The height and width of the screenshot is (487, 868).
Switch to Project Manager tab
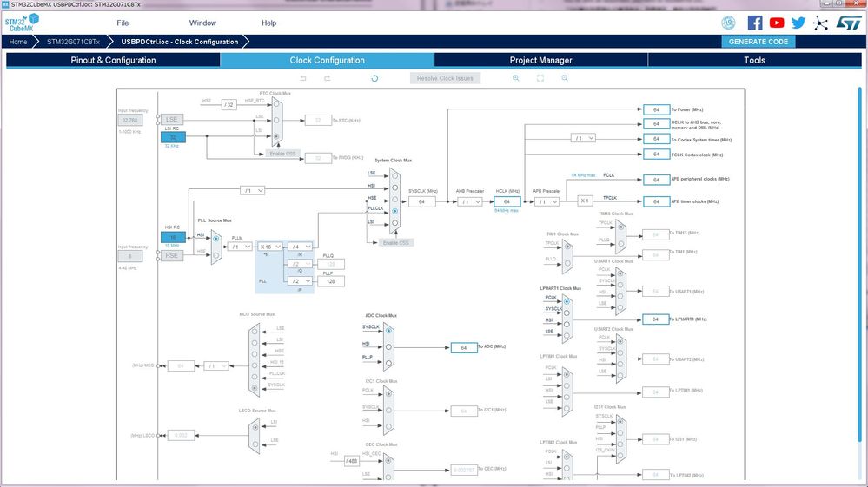[x=540, y=60]
